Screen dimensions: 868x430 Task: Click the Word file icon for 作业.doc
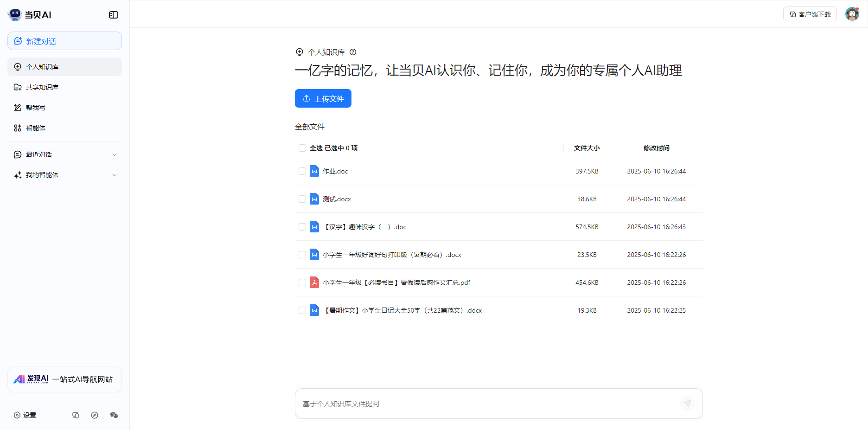(314, 171)
